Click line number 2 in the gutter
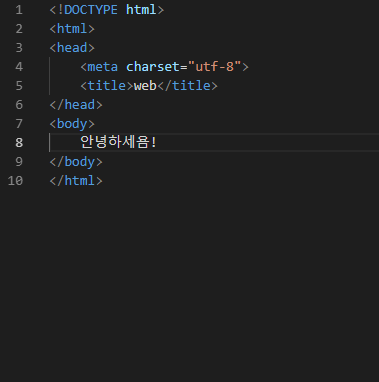This screenshot has width=379, height=382. [x=19, y=29]
